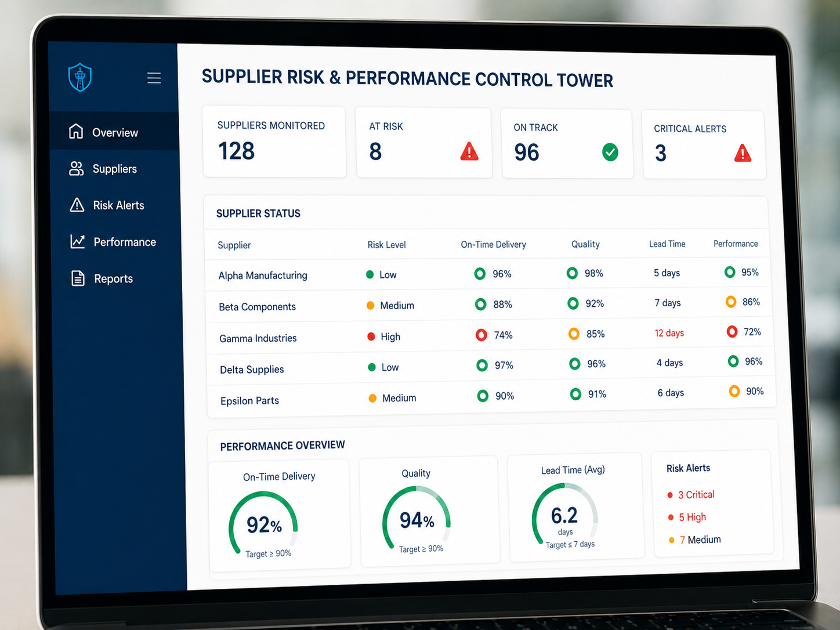Click the Risk Alerts panel title
Screen dimensions: 840x630
[688, 468]
